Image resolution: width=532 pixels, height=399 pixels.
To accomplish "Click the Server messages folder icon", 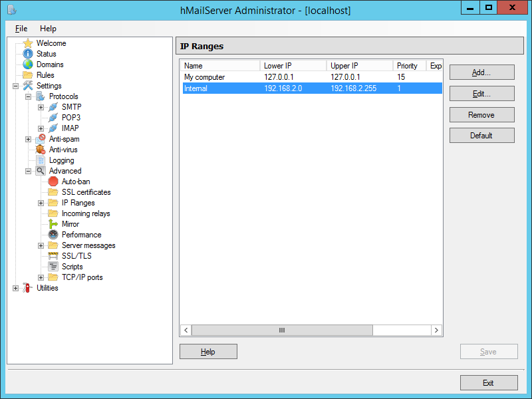I will [x=53, y=245].
